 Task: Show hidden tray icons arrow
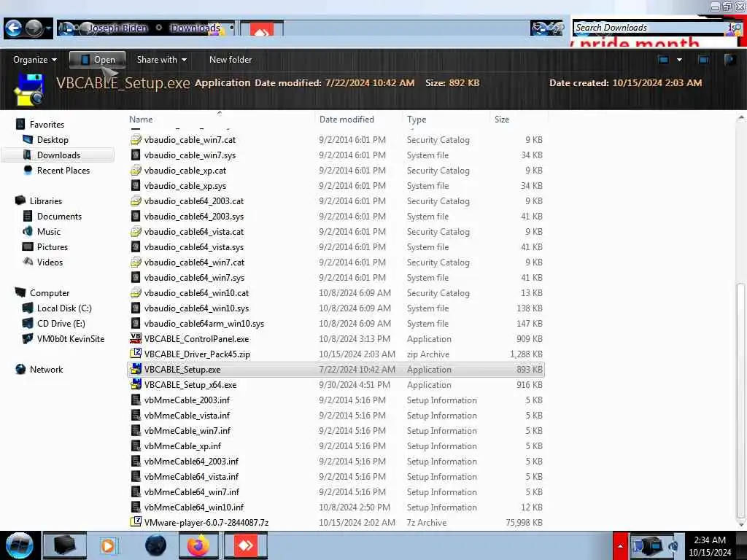(620, 545)
